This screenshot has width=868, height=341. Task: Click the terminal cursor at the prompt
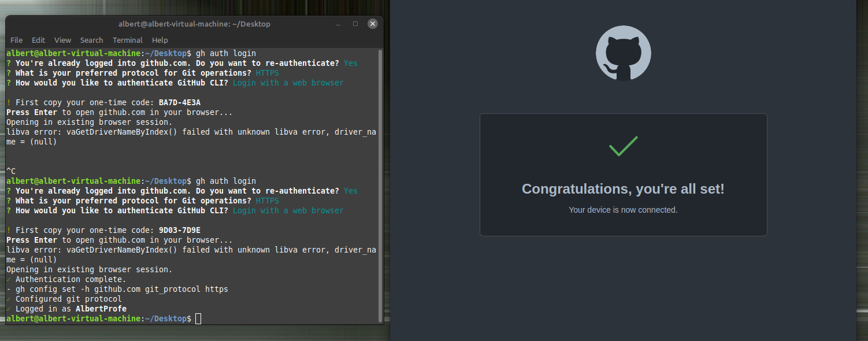click(198, 318)
